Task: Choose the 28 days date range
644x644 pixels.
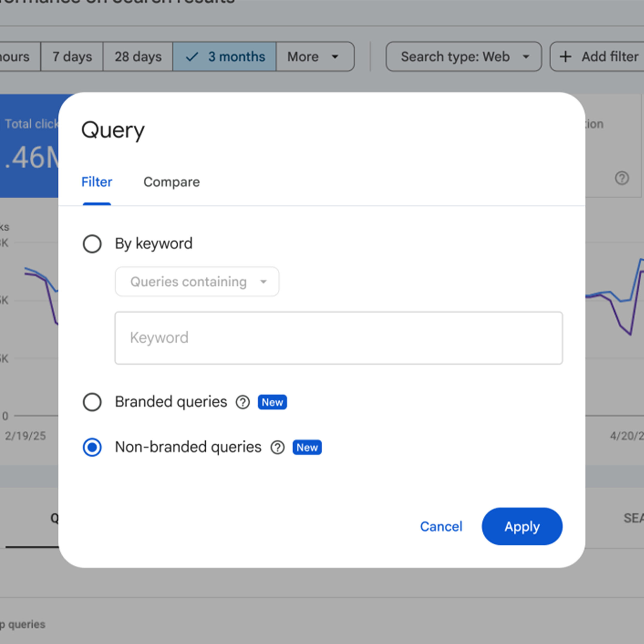Action: click(x=138, y=57)
